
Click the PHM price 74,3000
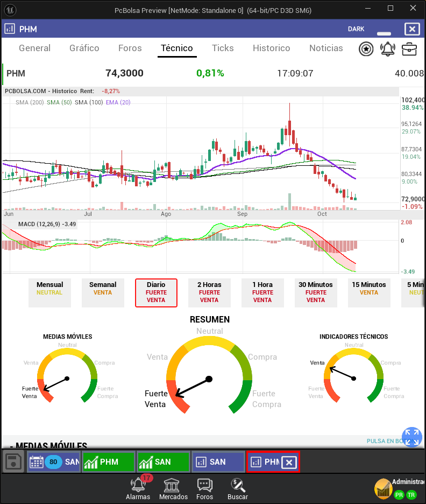(125, 73)
